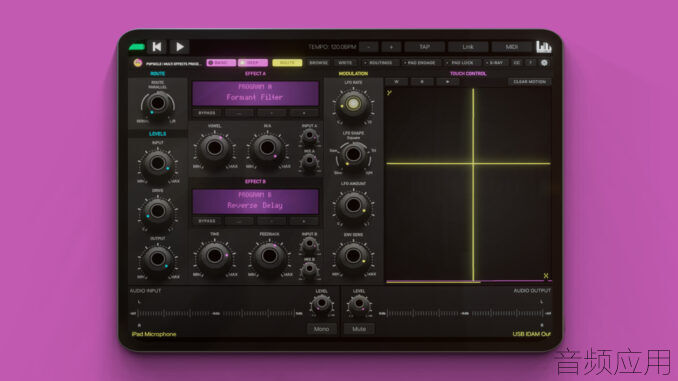Click the green status indicator at top left
The width and height of the screenshot is (678, 381).
[137, 47]
